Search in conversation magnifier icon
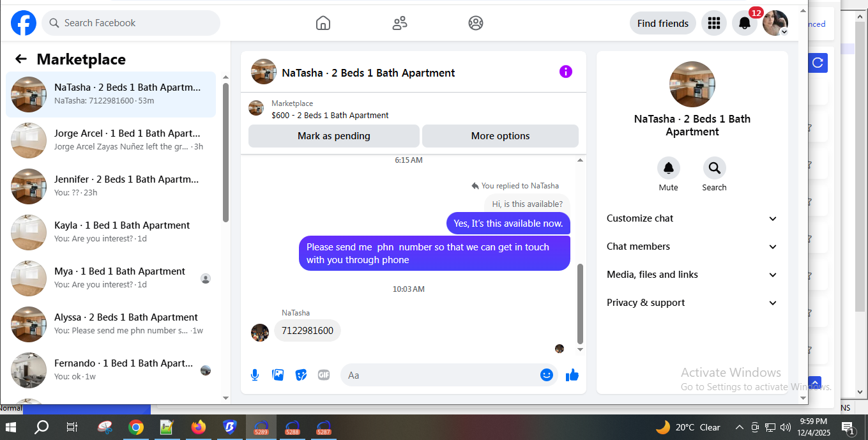This screenshot has width=868, height=440. (x=714, y=168)
